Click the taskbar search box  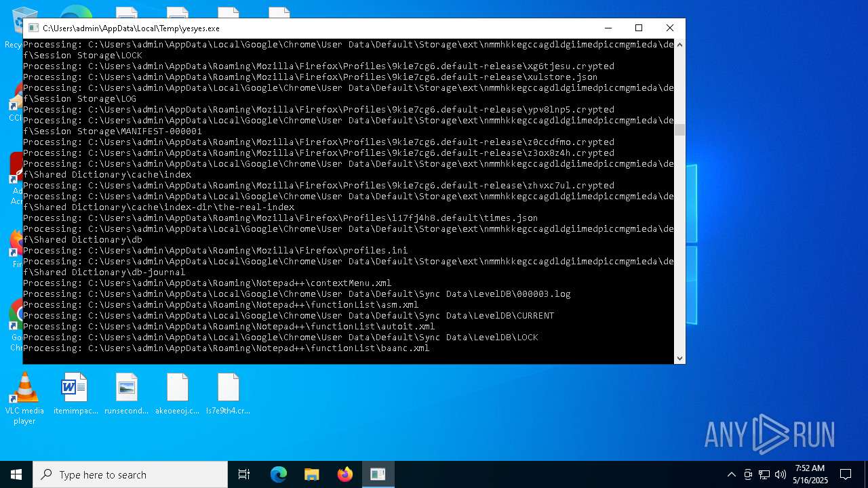tap(130, 474)
